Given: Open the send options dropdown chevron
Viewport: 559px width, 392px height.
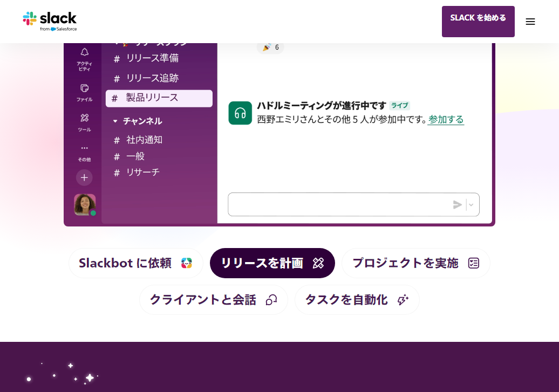Looking at the screenshot, I should coord(471,205).
